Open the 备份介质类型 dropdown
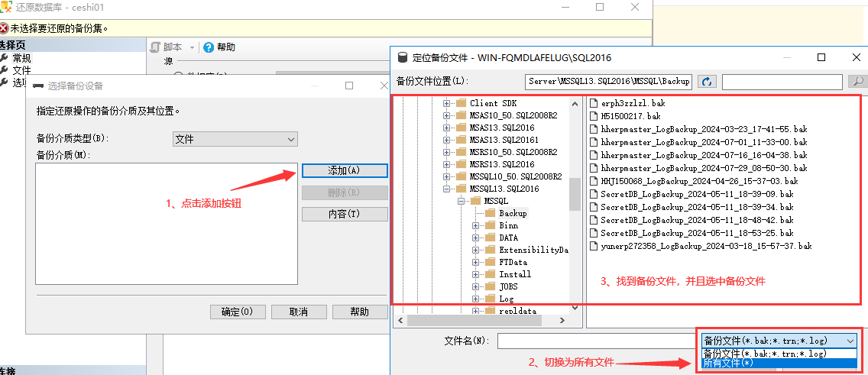Screen dimensions: 868x375 (235, 139)
